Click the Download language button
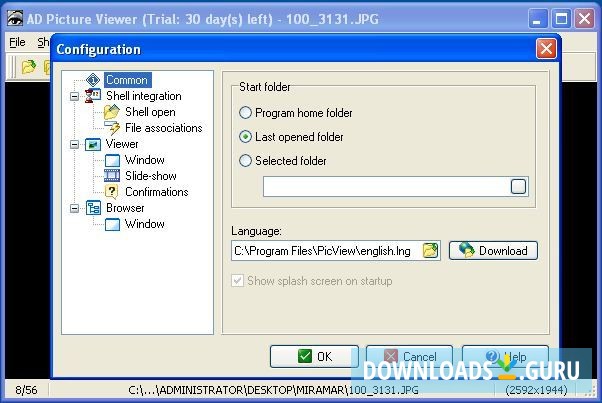602x403 pixels. pyautogui.click(x=493, y=251)
